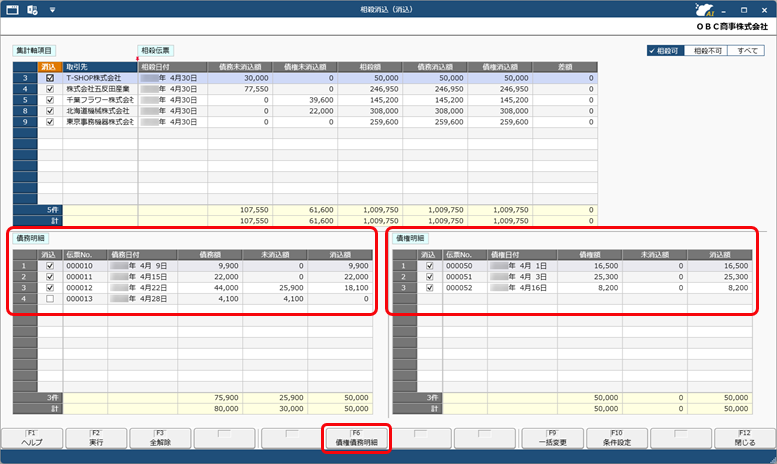Select the 相殺不可 filter tab
This screenshot has height=464, width=777.
click(706, 51)
